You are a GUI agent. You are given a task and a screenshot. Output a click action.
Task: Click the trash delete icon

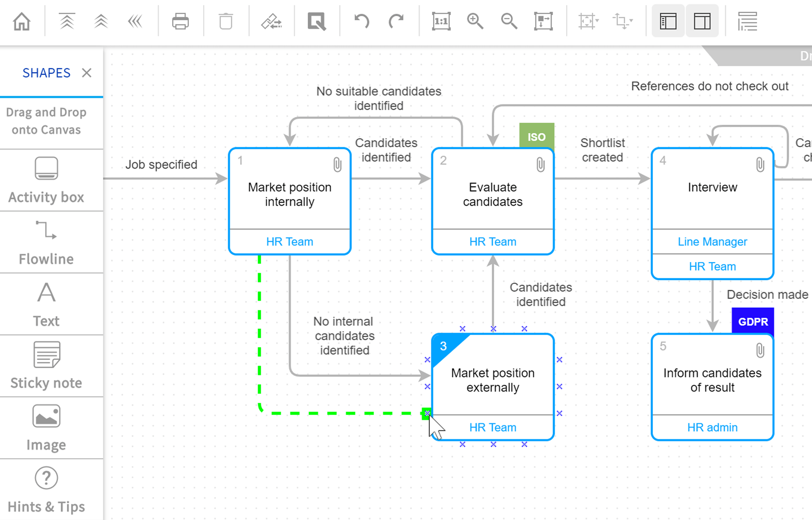[x=226, y=22]
